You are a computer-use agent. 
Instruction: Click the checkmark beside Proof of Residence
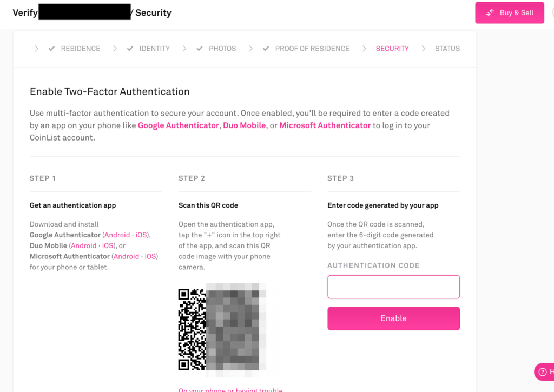266,49
